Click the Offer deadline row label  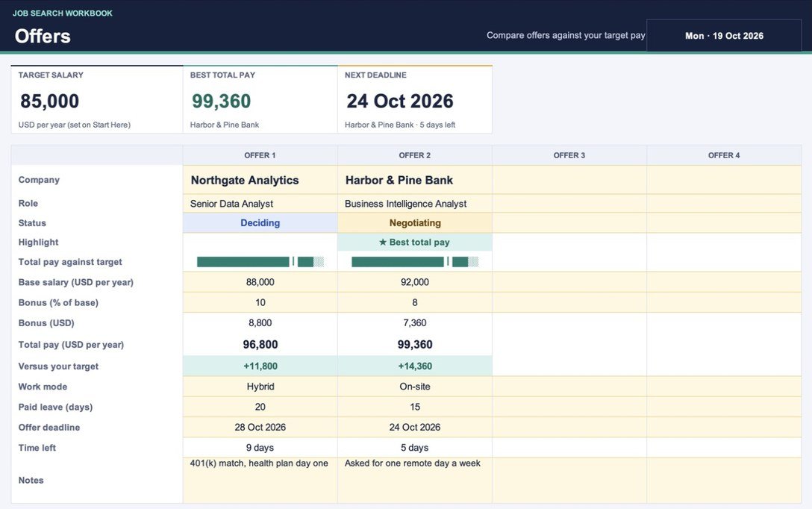click(x=49, y=427)
